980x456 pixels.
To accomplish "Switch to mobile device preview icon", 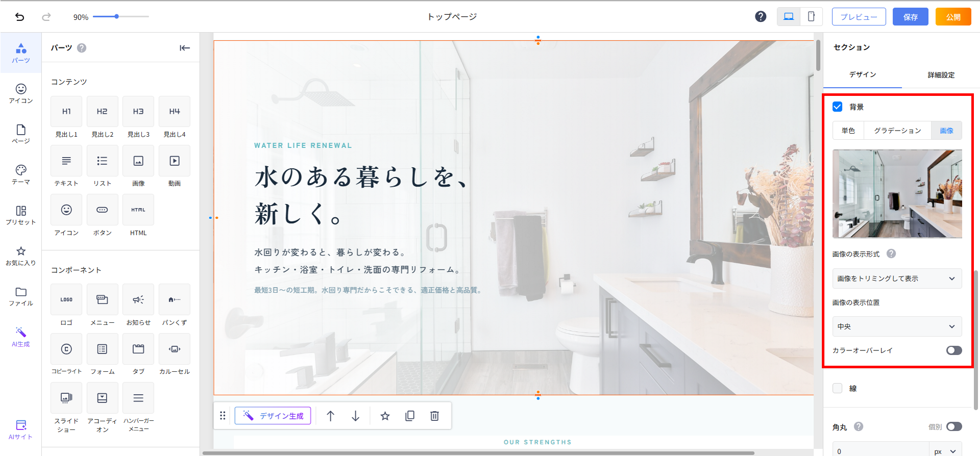I will 811,17.
